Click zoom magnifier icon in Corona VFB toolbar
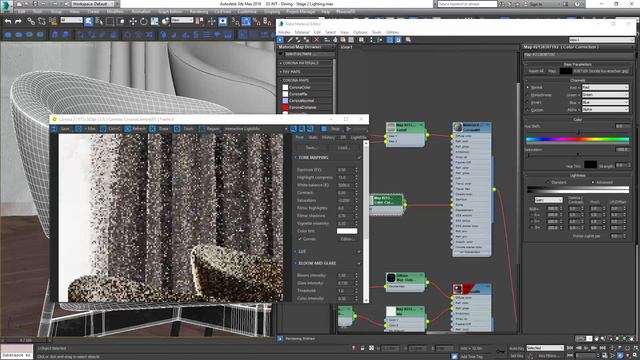Image resolution: width=640 pixels, height=360 pixels. click(x=293, y=129)
